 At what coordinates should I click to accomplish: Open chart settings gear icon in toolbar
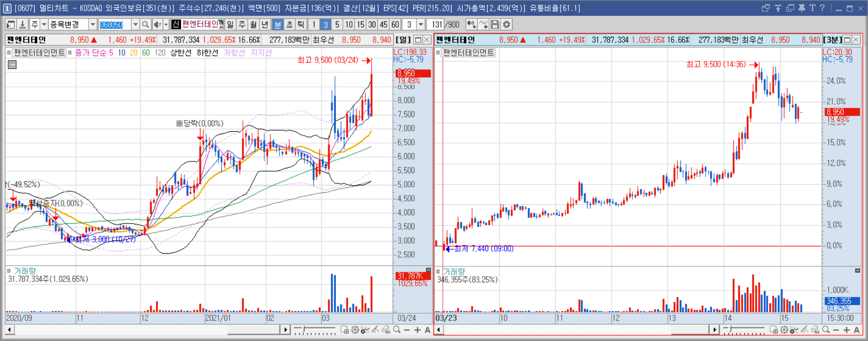tap(507, 24)
